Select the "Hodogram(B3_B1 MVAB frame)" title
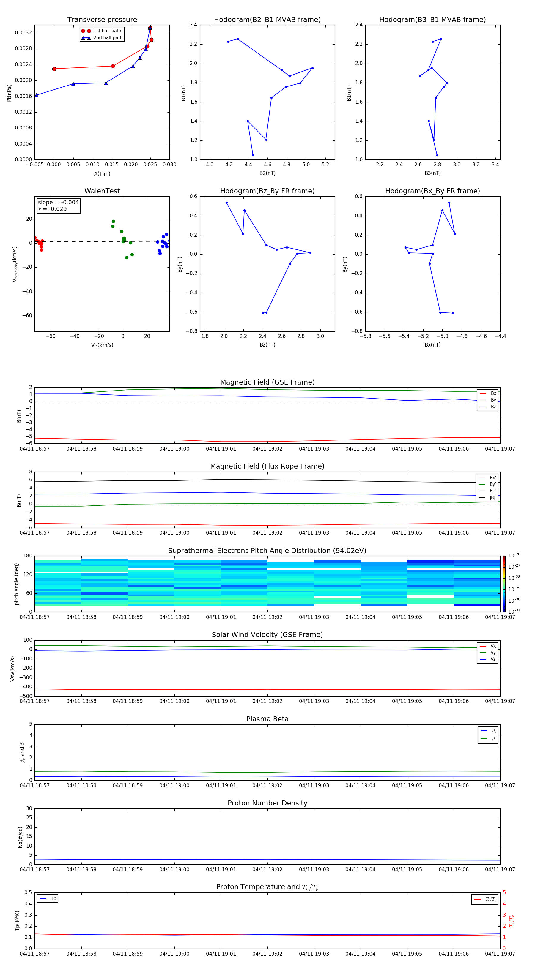The width and height of the screenshot is (535, 980). pos(432,20)
